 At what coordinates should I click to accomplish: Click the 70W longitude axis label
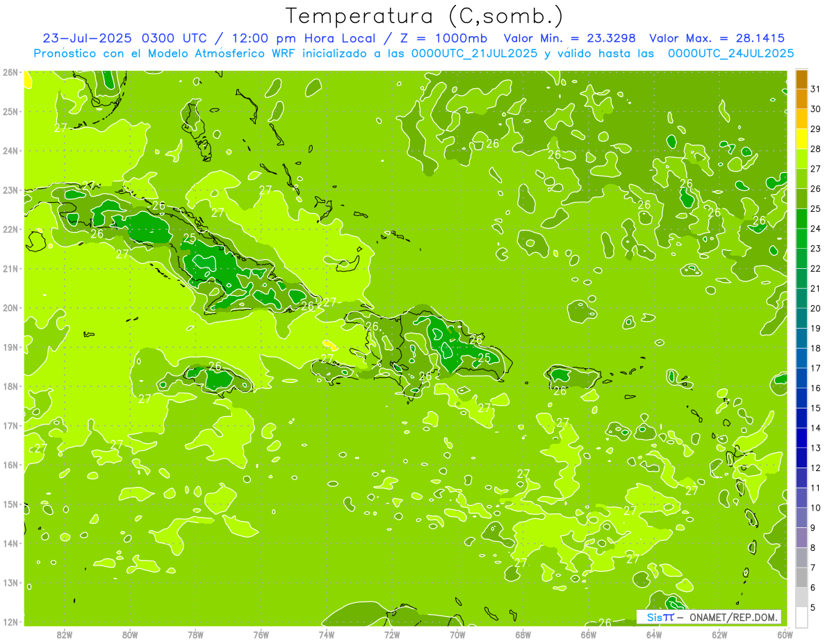point(457,634)
